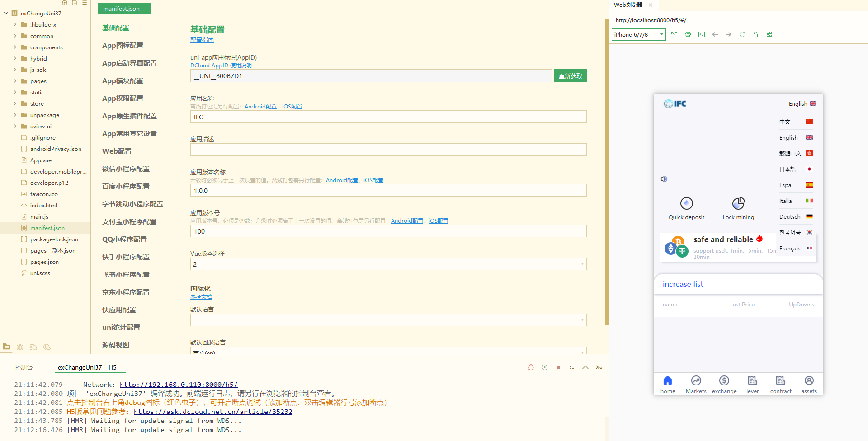
Task: Open the Web配置 settings section
Action: coord(117,151)
